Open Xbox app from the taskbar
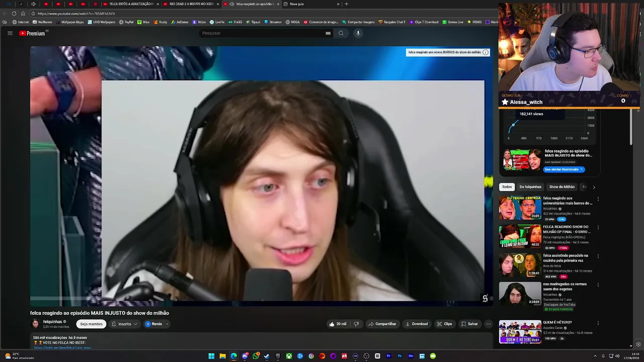 289,356
